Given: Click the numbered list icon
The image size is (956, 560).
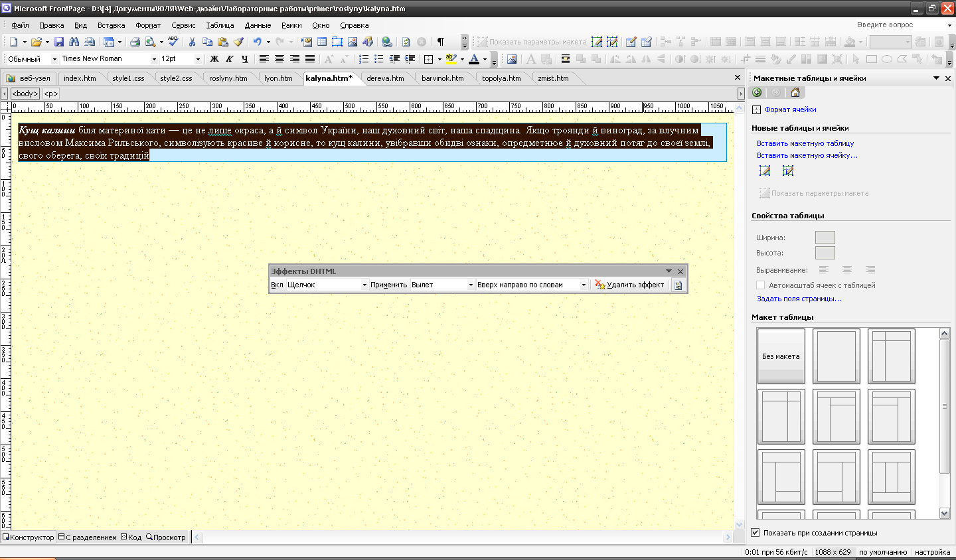Looking at the screenshot, I should (x=364, y=59).
